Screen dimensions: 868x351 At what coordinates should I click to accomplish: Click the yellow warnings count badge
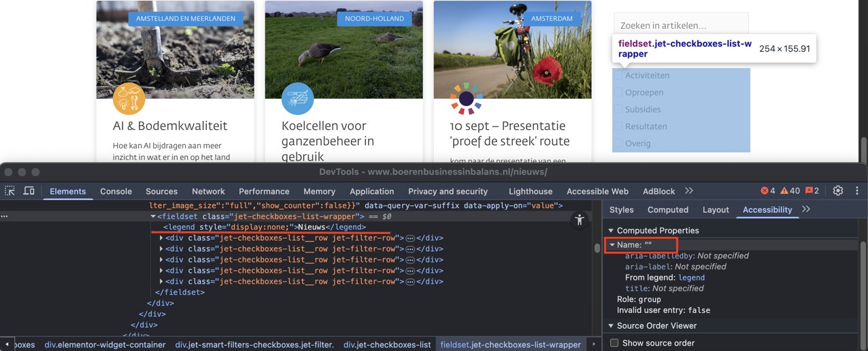coord(790,191)
